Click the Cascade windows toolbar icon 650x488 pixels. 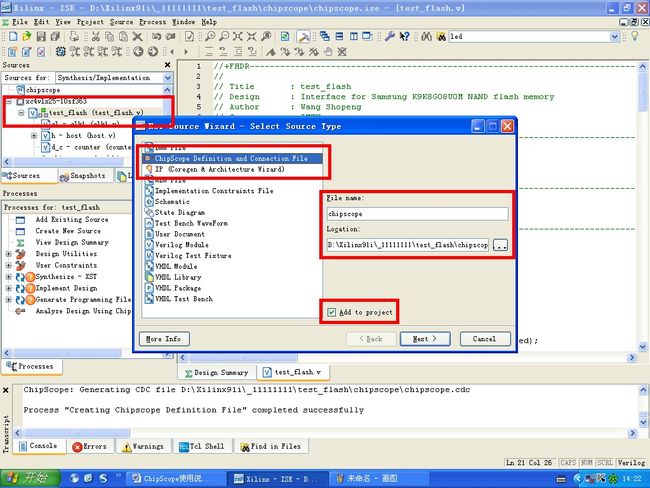[325, 36]
